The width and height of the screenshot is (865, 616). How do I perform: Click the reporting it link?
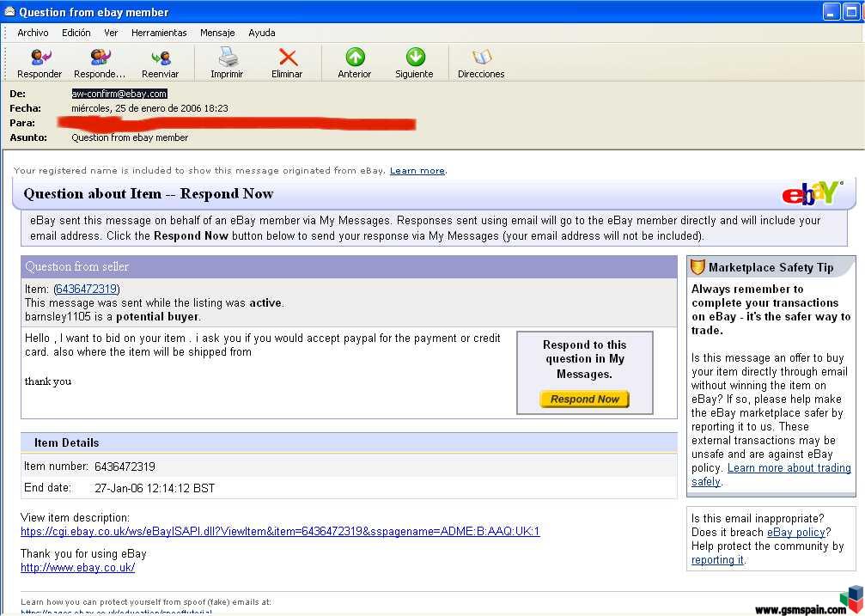[718, 559]
